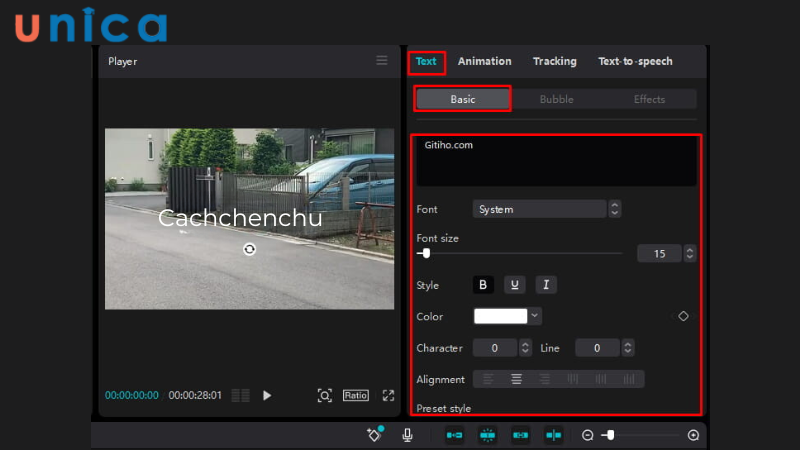Select the Bubble sub-tab
This screenshot has width=800, height=450.
coord(556,99)
